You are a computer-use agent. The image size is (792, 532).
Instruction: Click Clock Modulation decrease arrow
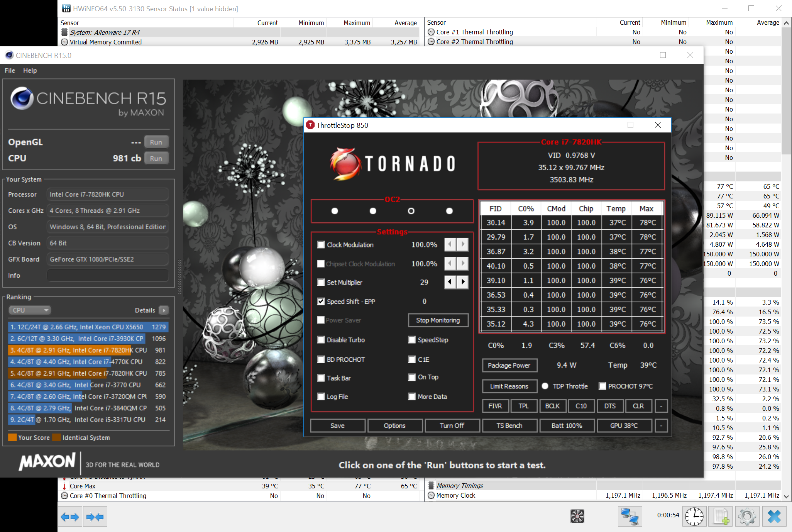(450, 244)
